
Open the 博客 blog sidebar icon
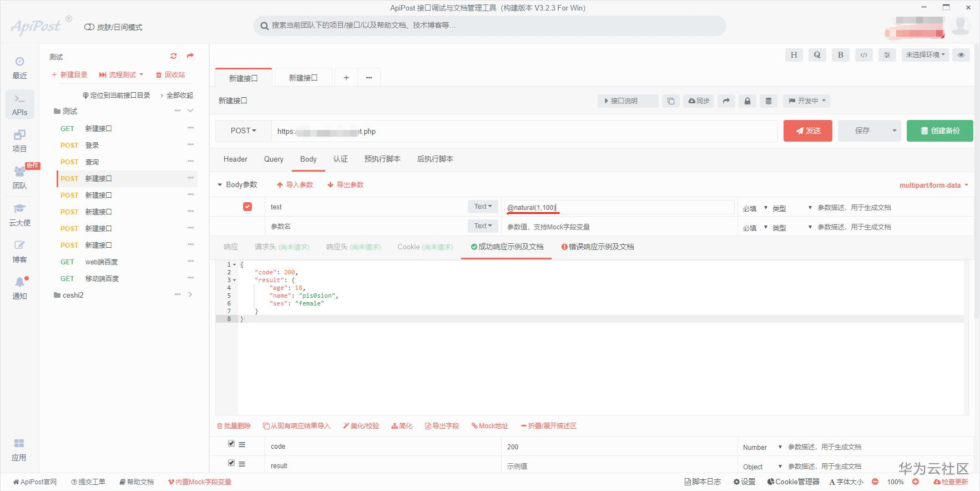pos(19,252)
